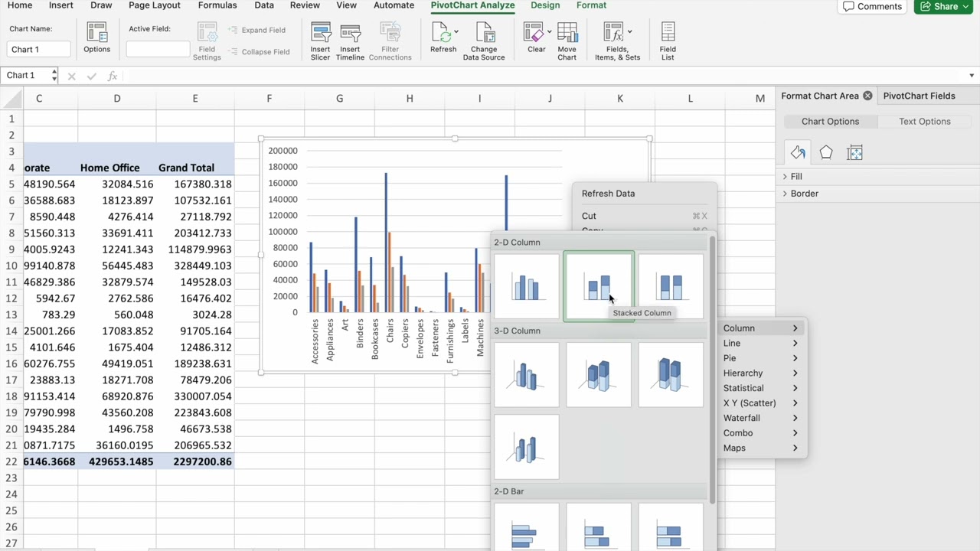Expand the Fill section
980x551 pixels.
796,177
